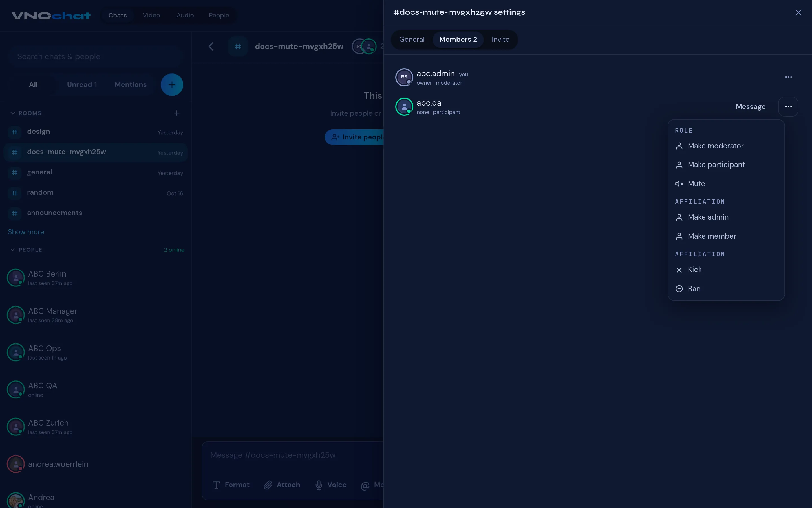Click the message input for #docs-mute-mvgxh25w
812x508 pixels.
pyautogui.click(x=294, y=455)
